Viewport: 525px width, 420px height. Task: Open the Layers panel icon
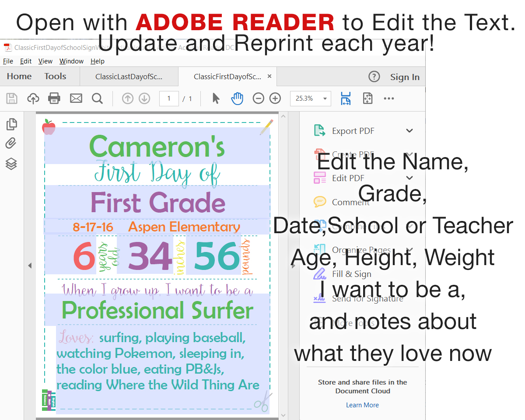tap(11, 164)
